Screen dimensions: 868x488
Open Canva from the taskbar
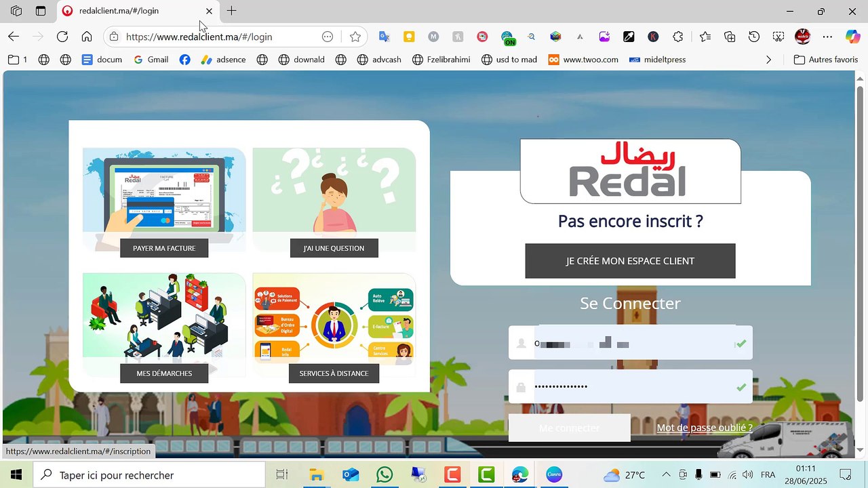554,474
